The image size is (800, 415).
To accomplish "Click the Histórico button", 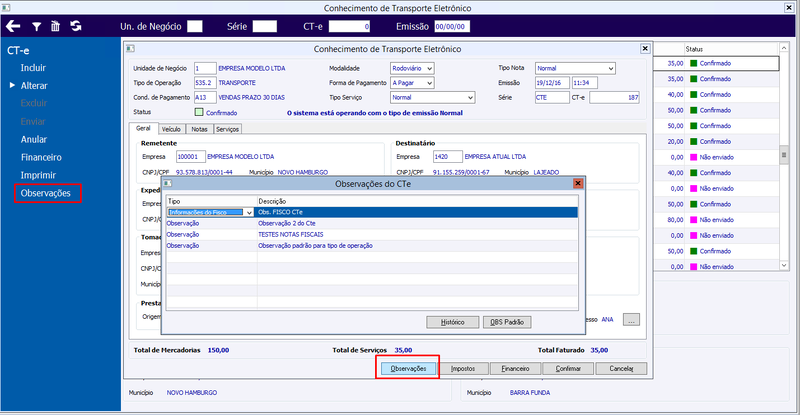I will point(453,322).
